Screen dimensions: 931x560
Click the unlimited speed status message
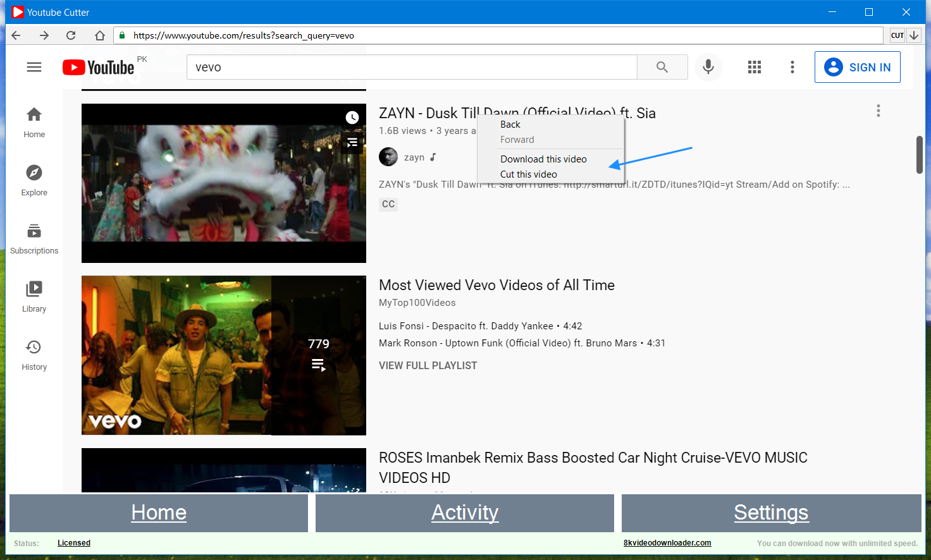(837, 544)
